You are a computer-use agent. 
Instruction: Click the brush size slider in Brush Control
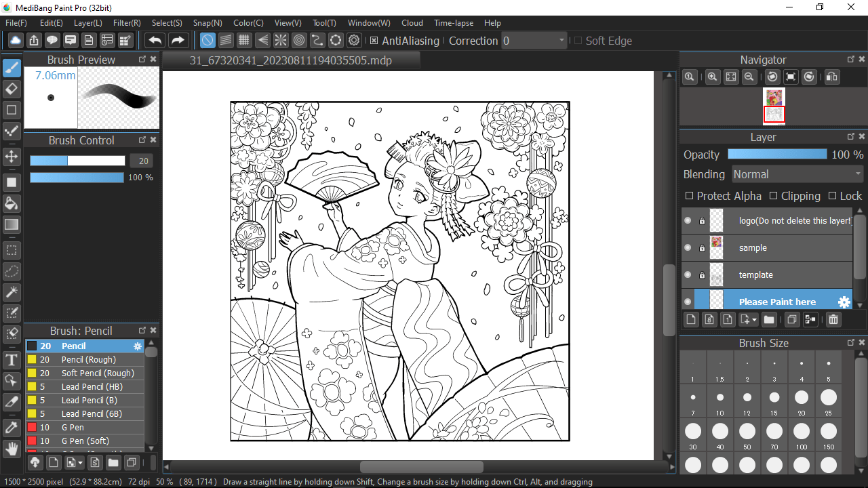click(x=77, y=161)
